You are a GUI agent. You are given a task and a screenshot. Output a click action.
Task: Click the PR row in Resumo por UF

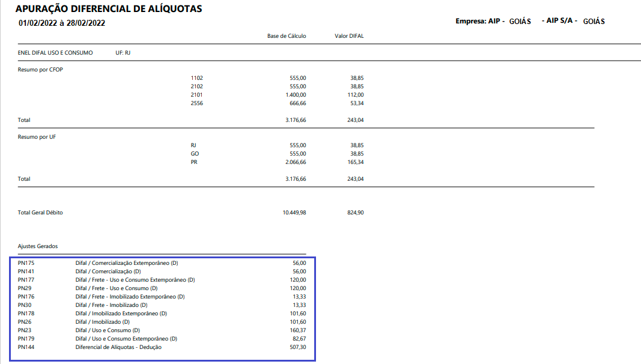[x=277, y=162]
